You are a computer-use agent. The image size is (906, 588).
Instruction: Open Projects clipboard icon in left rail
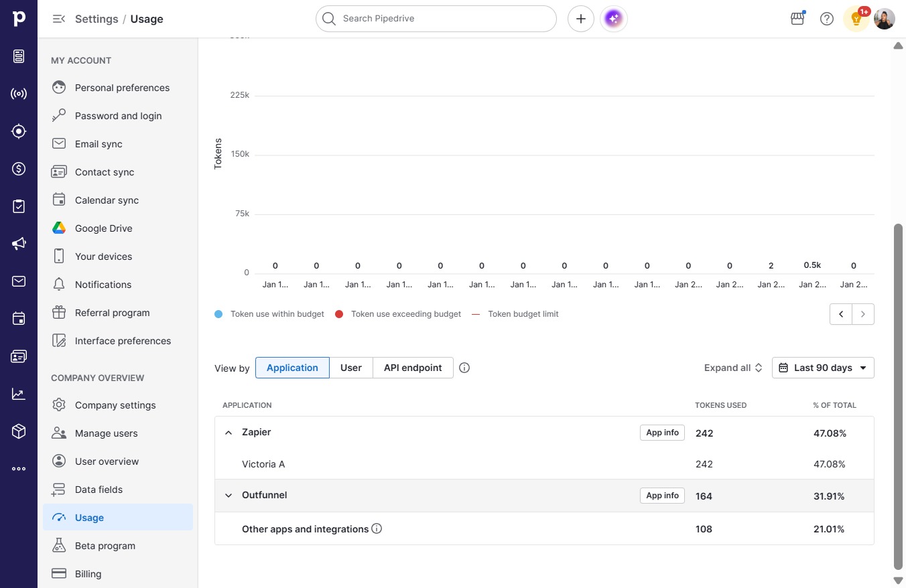(x=19, y=206)
